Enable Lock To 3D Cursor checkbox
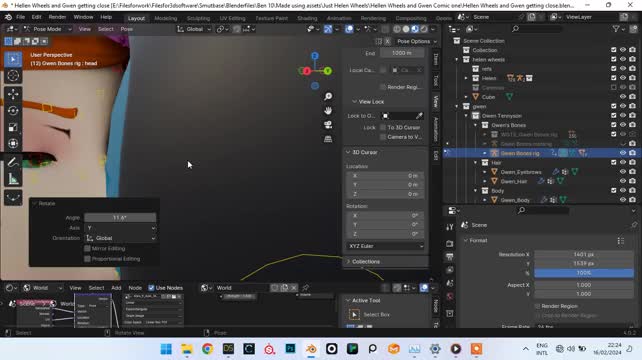 pos(383,127)
